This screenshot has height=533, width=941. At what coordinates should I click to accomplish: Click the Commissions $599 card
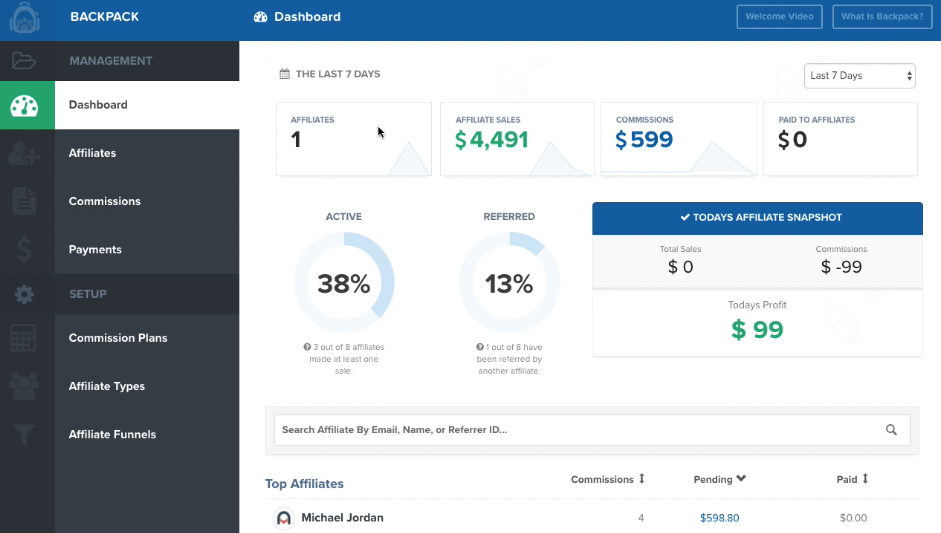click(x=678, y=139)
